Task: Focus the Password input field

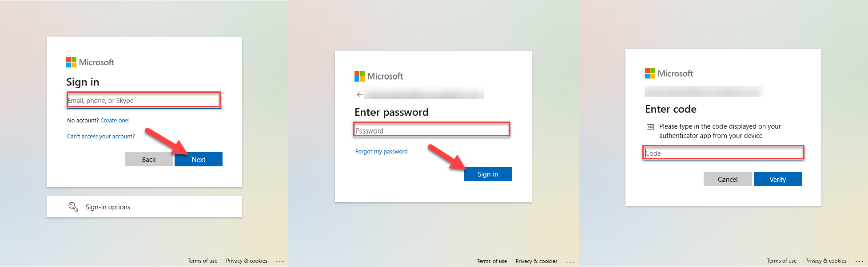Action: point(432,130)
